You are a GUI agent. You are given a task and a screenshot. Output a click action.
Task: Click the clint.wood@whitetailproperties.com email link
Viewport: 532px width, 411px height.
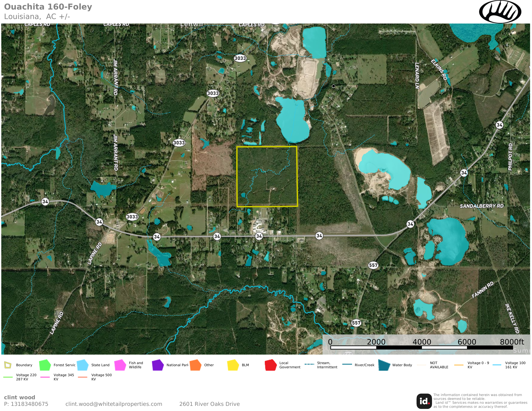114,404
